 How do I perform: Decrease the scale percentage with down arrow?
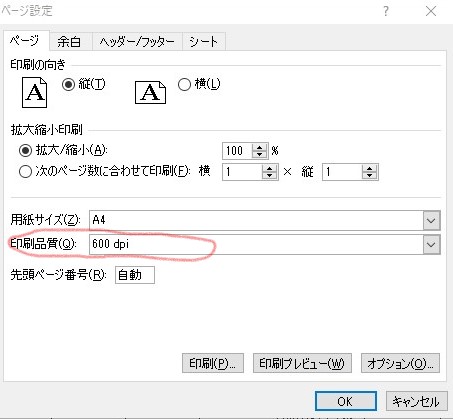tap(259, 154)
